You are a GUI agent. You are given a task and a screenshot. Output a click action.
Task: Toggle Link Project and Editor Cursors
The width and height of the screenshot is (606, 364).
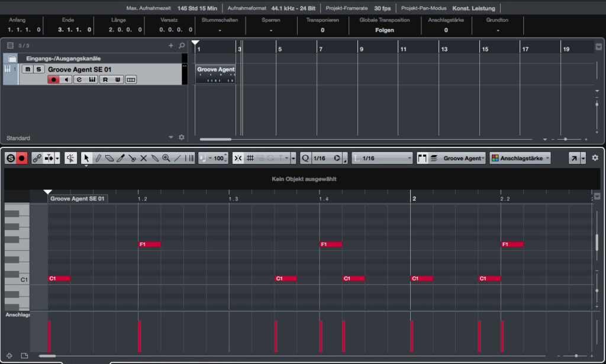37,158
